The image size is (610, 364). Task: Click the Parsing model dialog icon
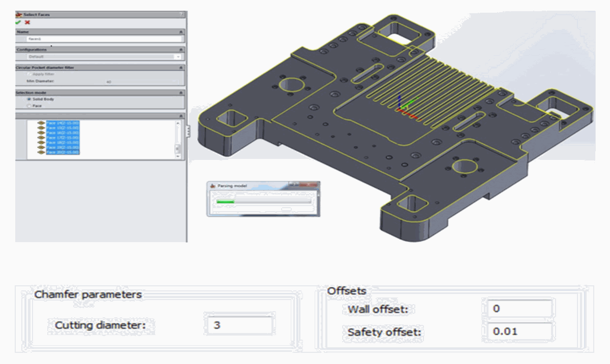(x=212, y=186)
